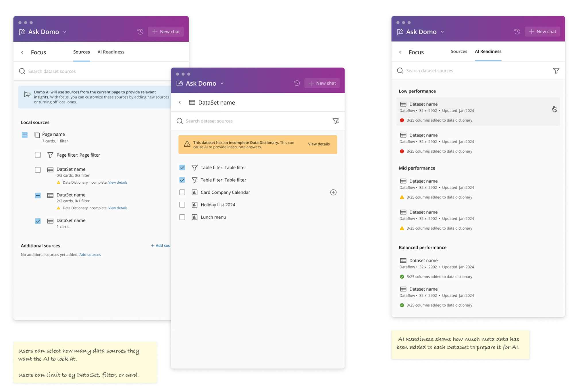The height and width of the screenshot is (392, 578).
Task: Click search magnifier icon in left Sources panel
Action: (x=22, y=71)
